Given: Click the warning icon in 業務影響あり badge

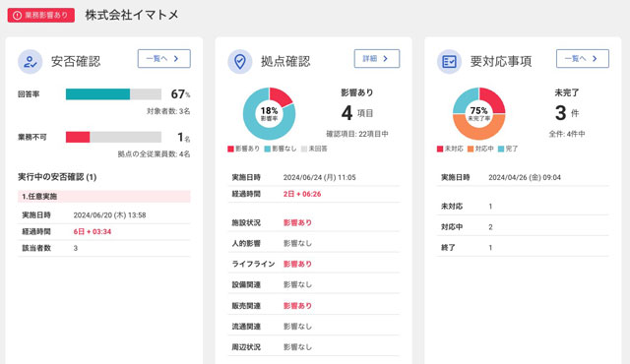Looking at the screenshot, I should (17, 16).
